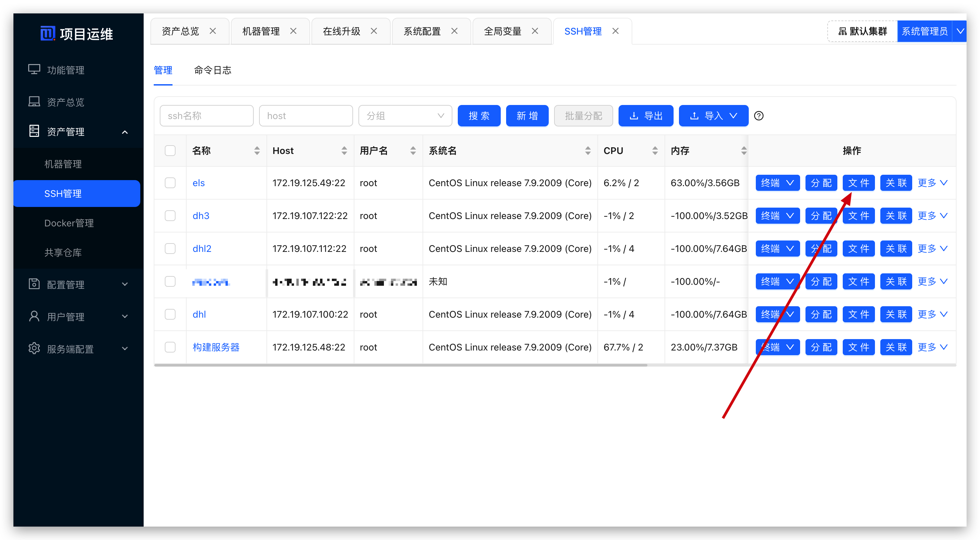The height and width of the screenshot is (540, 980).
Task: Click the help question mark icon
Action: 758,116
